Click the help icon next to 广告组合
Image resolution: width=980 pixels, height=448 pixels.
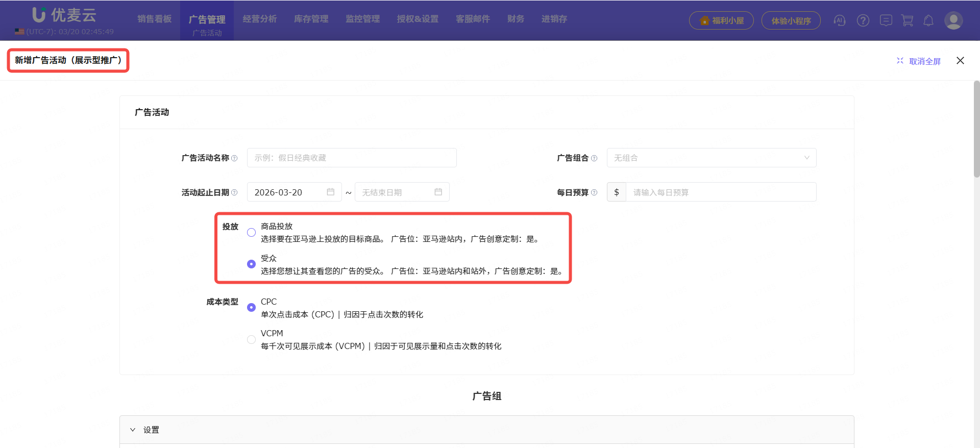coord(594,158)
